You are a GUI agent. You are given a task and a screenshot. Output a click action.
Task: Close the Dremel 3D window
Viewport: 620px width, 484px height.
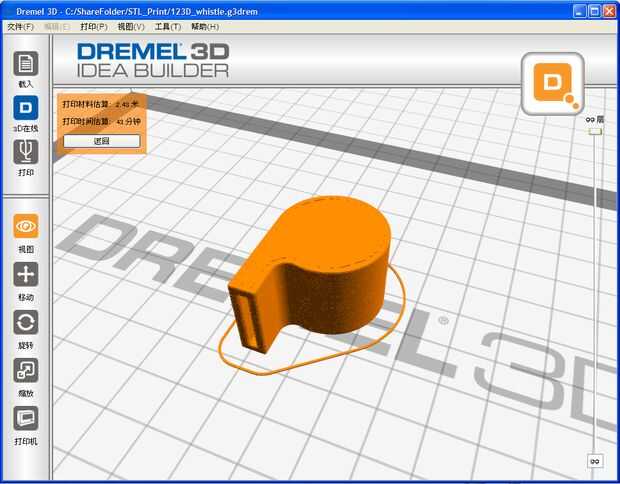point(609,11)
